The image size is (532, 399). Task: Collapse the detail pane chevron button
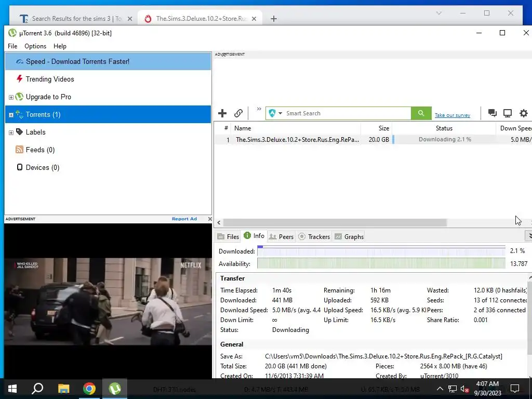click(x=529, y=235)
